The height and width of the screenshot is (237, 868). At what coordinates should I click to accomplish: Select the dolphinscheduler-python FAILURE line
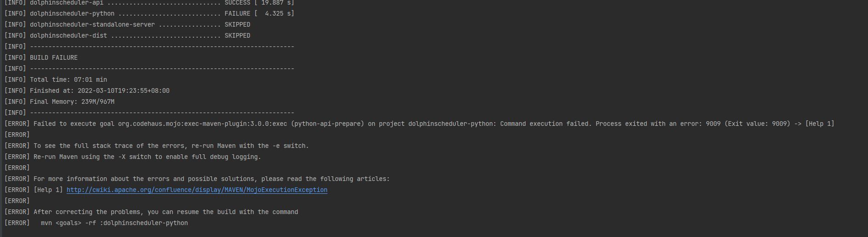pyautogui.click(x=149, y=14)
